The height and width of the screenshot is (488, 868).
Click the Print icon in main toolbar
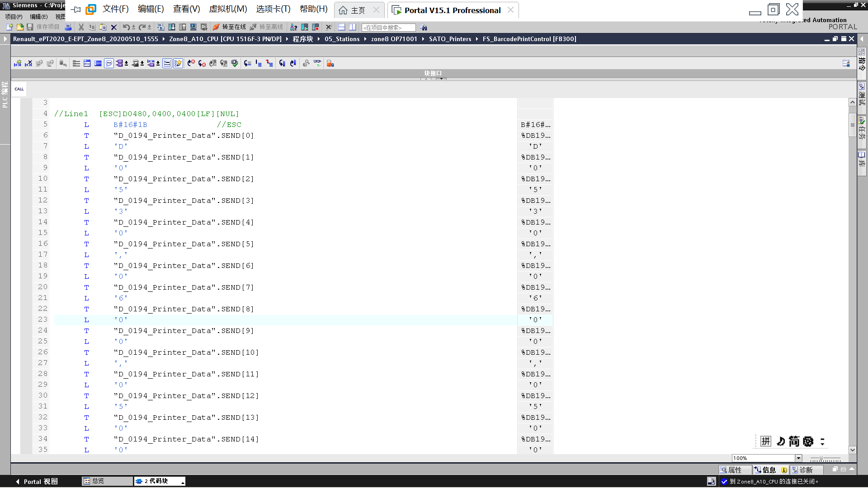pyautogui.click(x=68, y=27)
